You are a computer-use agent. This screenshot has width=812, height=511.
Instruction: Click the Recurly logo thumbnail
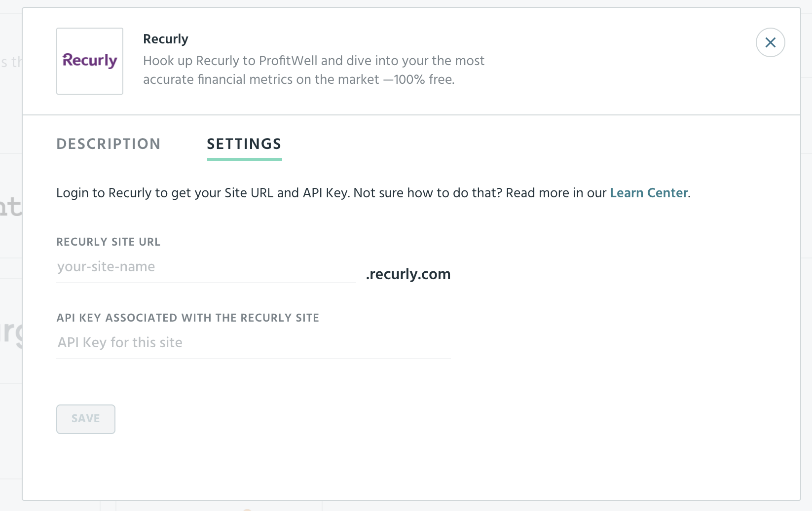(x=90, y=61)
